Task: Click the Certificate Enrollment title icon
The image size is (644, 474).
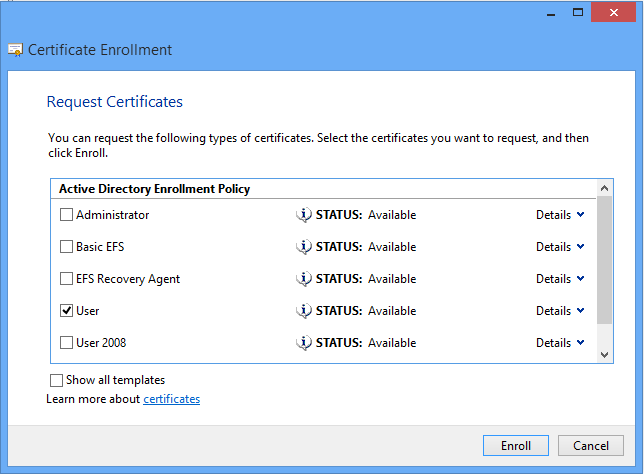Action: pyautogui.click(x=15, y=50)
